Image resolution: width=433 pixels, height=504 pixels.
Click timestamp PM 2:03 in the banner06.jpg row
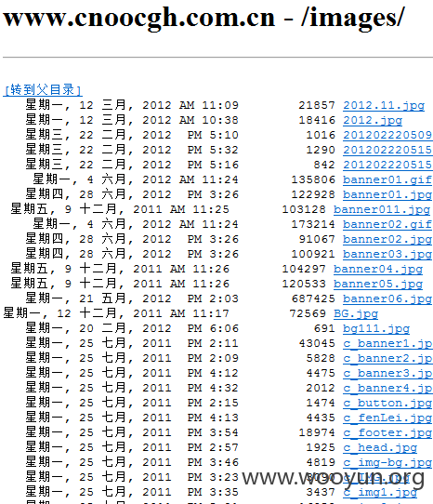[x=213, y=298]
